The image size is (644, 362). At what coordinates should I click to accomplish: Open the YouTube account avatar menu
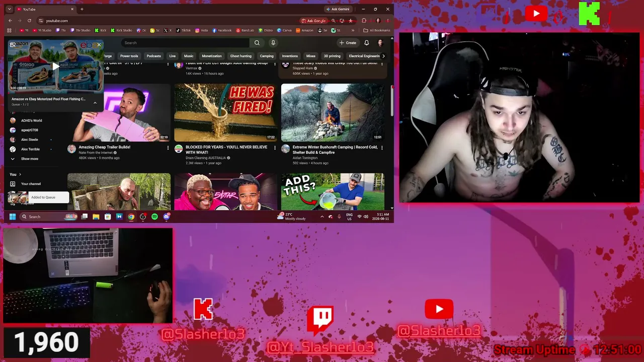point(380,43)
